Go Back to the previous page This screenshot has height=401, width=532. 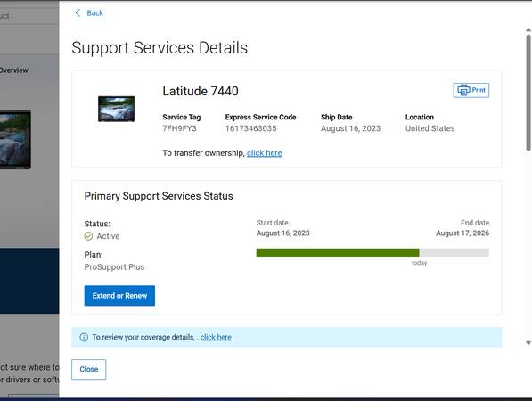(89, 13)
